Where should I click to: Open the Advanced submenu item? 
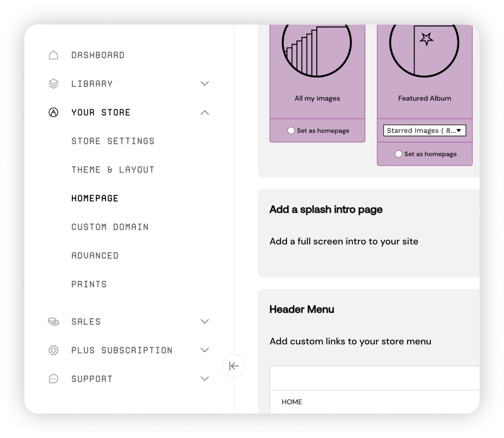click(95, 256)
